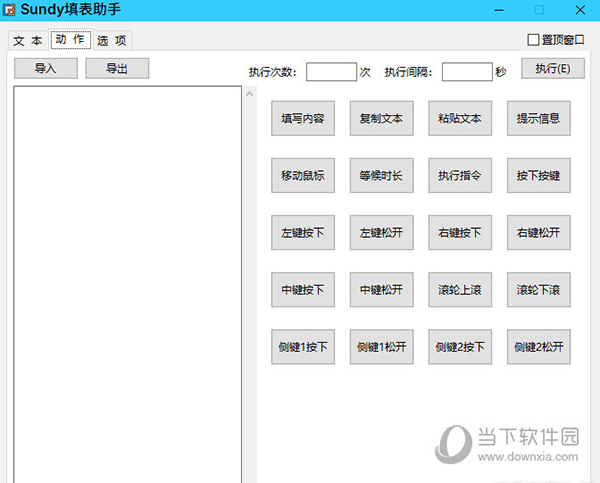The width and height of the screenshot is (600, 483).
Task: Add a 粘贴文本 action
Action: (460, 118)
